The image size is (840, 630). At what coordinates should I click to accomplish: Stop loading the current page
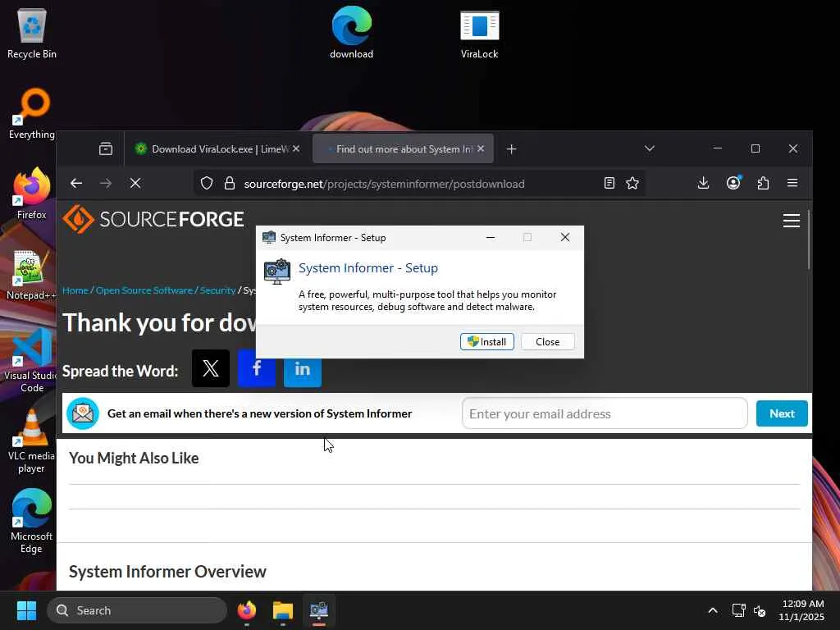click(135, 183)
